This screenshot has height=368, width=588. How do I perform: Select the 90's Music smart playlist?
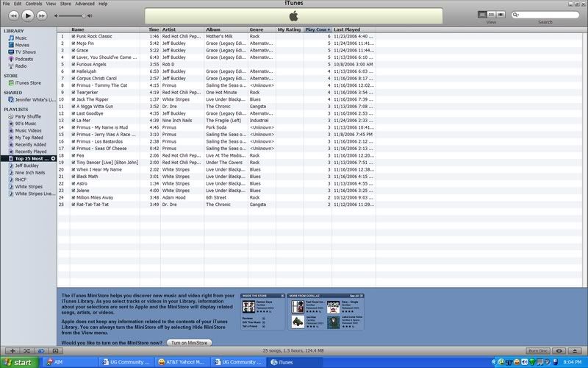(x=22, y=124)
